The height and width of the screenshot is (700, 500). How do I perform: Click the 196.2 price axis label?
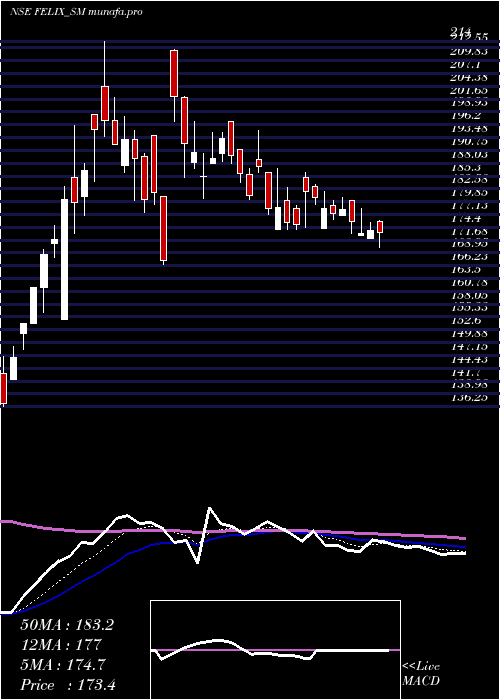pyautogui.click(x=468, y=116)
